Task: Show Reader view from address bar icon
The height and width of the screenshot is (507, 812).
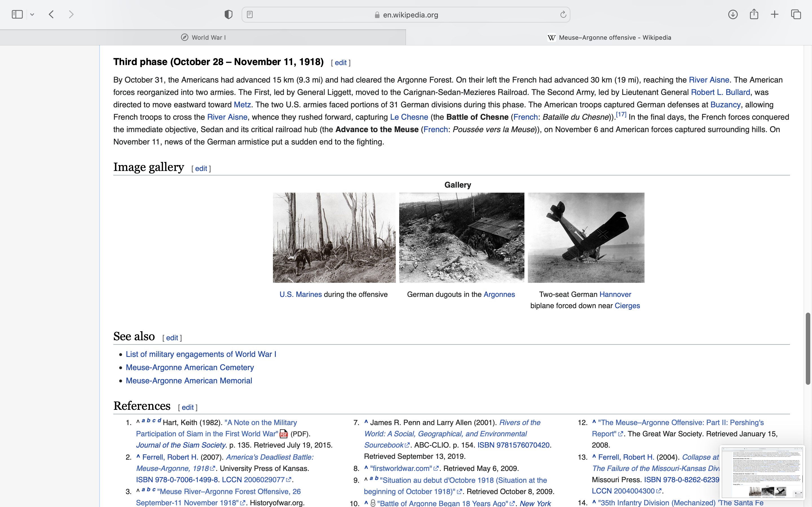Action: coord(250,14)
